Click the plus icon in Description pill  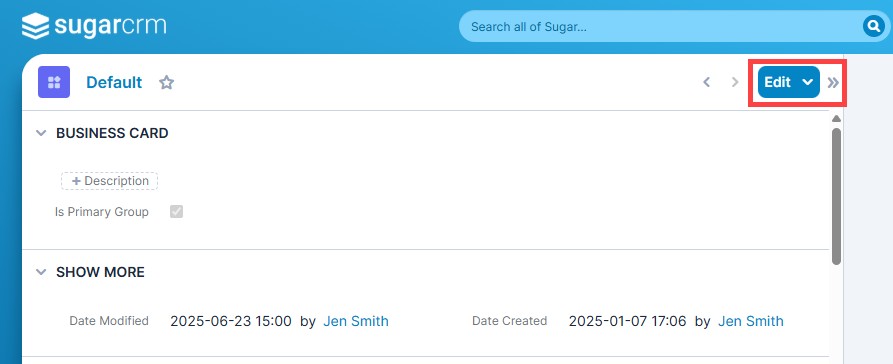[76, 181]
